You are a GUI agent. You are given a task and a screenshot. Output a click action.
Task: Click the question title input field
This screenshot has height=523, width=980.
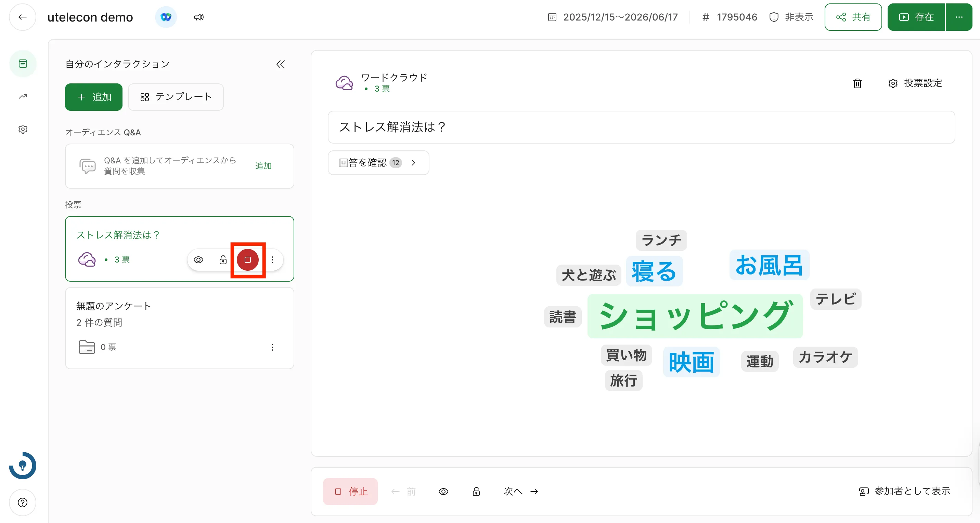click(641, 127)
